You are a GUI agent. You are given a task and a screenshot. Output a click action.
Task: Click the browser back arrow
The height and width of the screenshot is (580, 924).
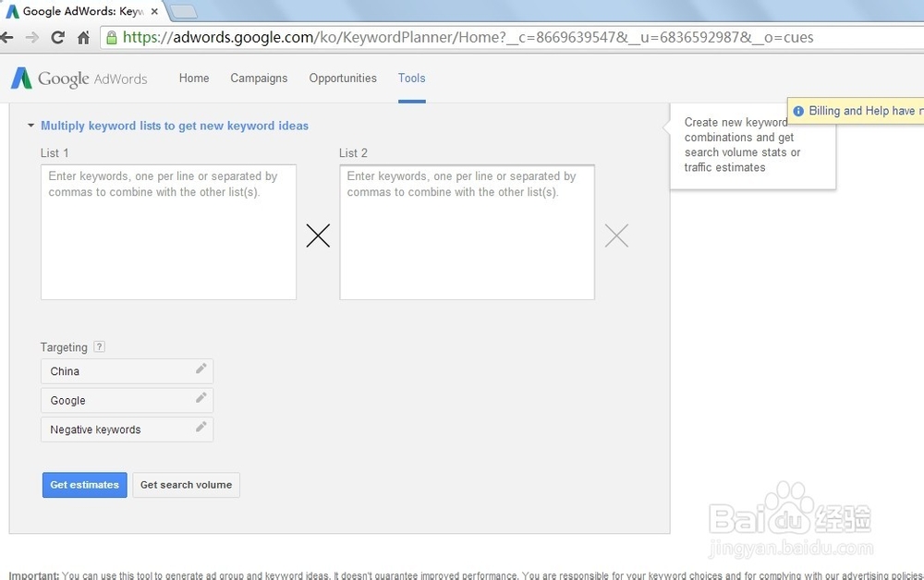point(6,38)
